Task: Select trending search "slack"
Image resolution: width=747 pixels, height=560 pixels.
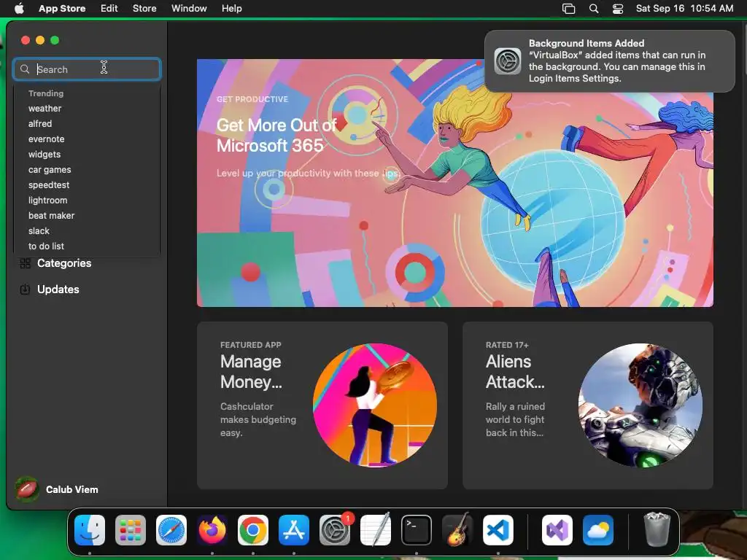Action: pyautogui.click(x=39, y=231)
